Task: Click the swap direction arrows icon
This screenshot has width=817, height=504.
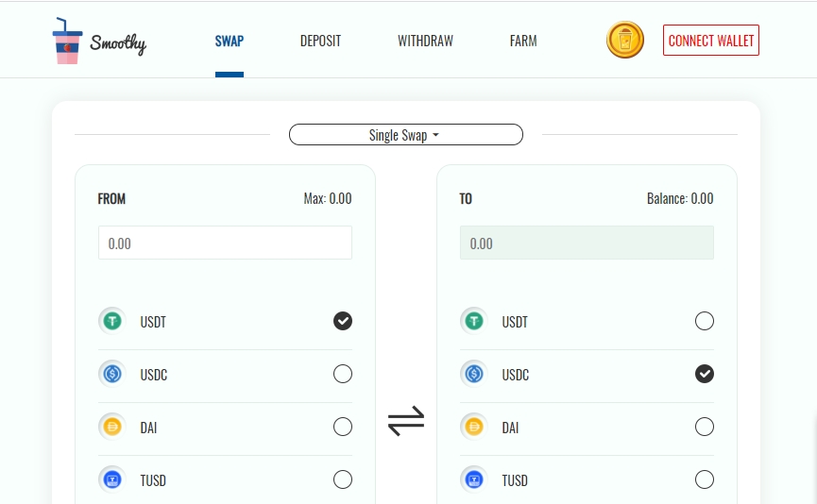Action: (406, 421)
